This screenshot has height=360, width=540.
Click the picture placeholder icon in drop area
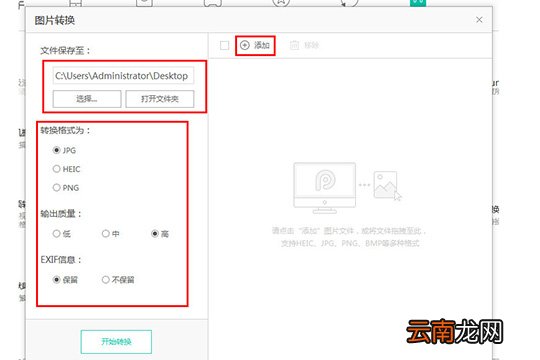coord(387,185)
